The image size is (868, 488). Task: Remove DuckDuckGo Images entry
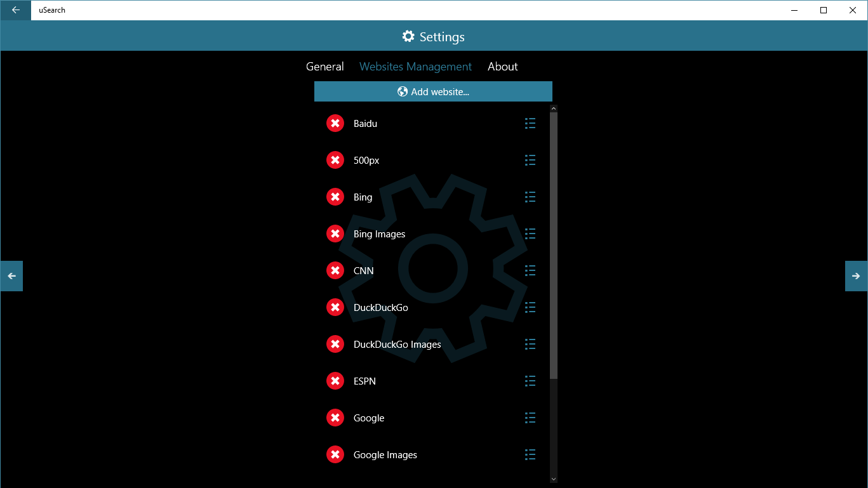[x=335, y=345]
